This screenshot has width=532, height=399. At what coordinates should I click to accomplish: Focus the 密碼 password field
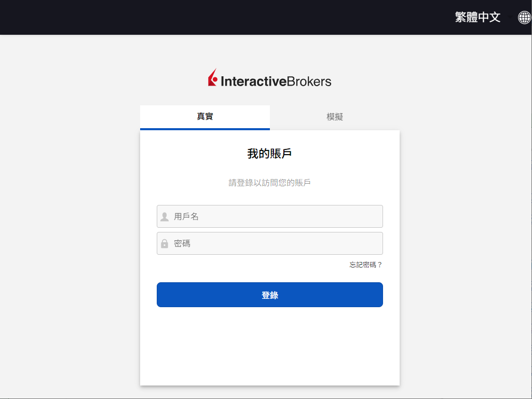(x=270, y=243)
